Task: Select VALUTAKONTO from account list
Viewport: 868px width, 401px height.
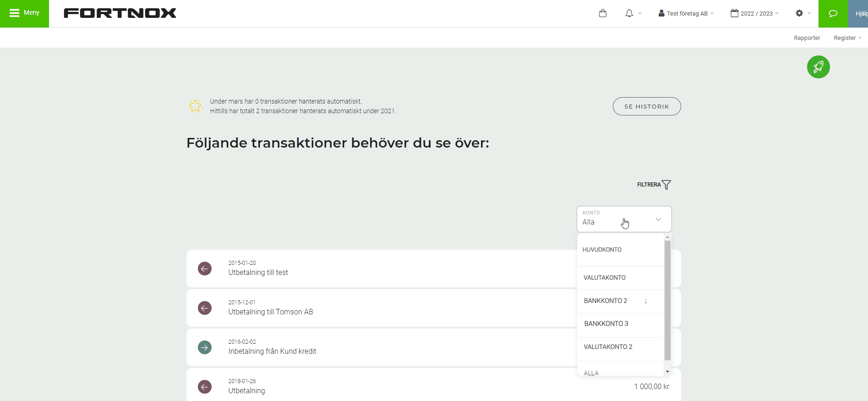Action: 620,278
